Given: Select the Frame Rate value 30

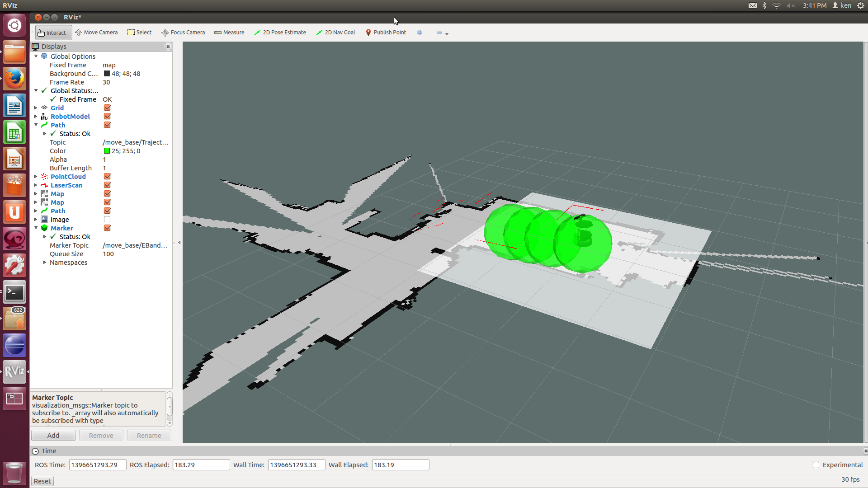Looking at the screenshot, I should 106,82.
